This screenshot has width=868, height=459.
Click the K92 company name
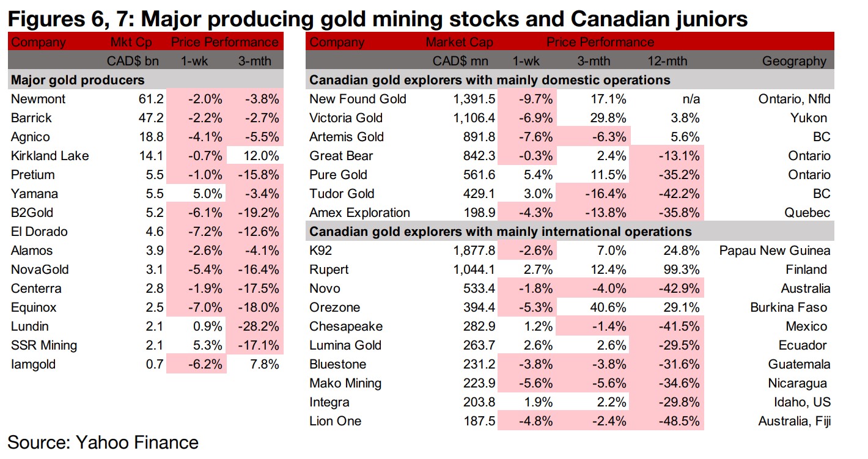point(321,251)
